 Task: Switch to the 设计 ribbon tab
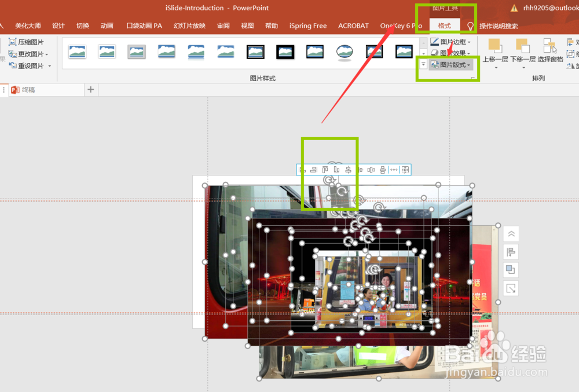click(58, 26)
